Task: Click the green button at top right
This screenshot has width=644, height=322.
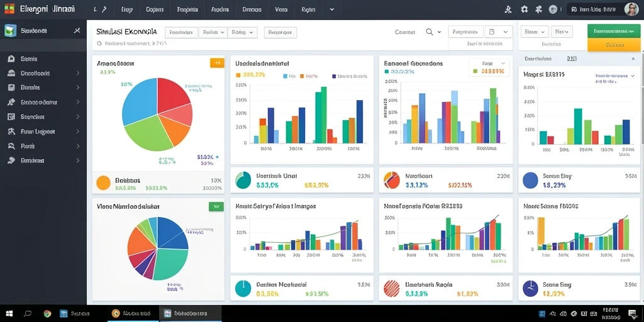Action: pyautogui.click(x=614, y=31)
